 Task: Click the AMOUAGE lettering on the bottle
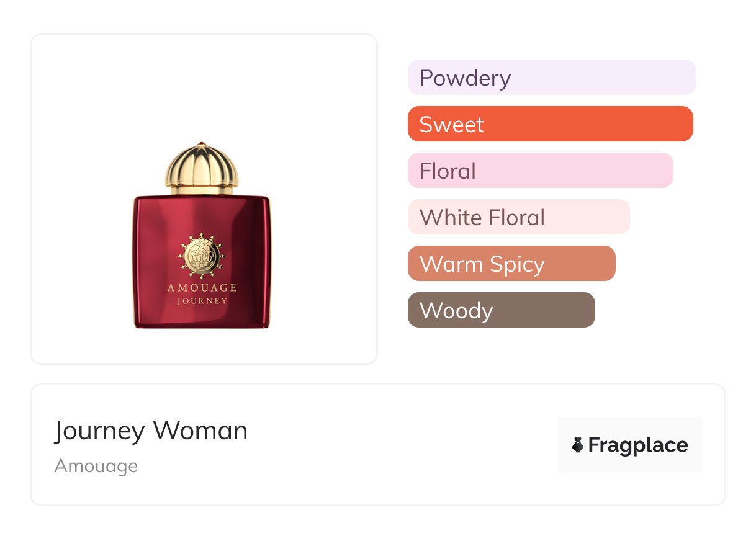coord(202,288)
